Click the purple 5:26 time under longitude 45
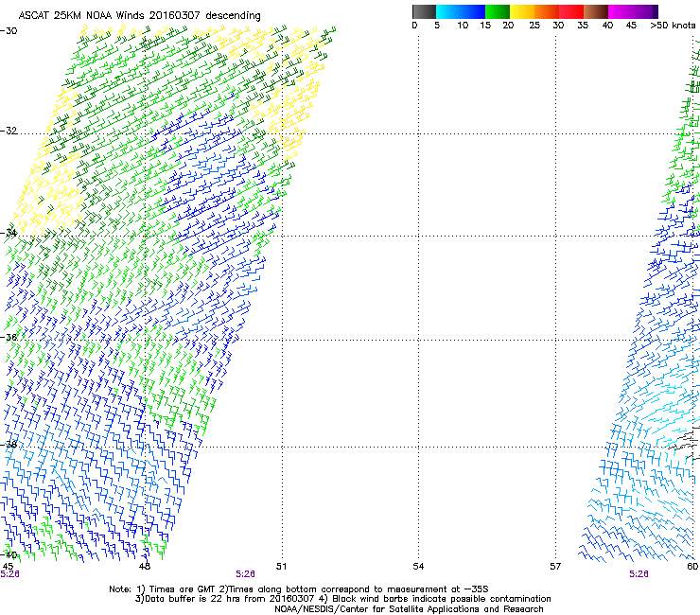 tap(9, 574)
